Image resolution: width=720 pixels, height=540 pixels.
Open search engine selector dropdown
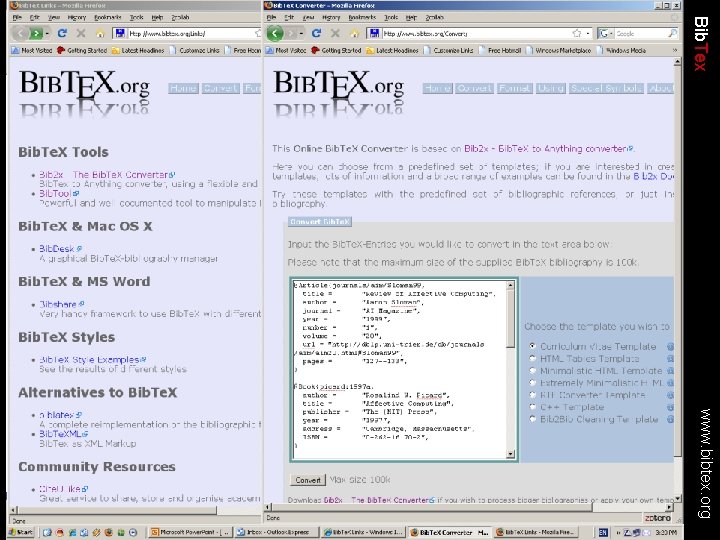pos(611,34)
